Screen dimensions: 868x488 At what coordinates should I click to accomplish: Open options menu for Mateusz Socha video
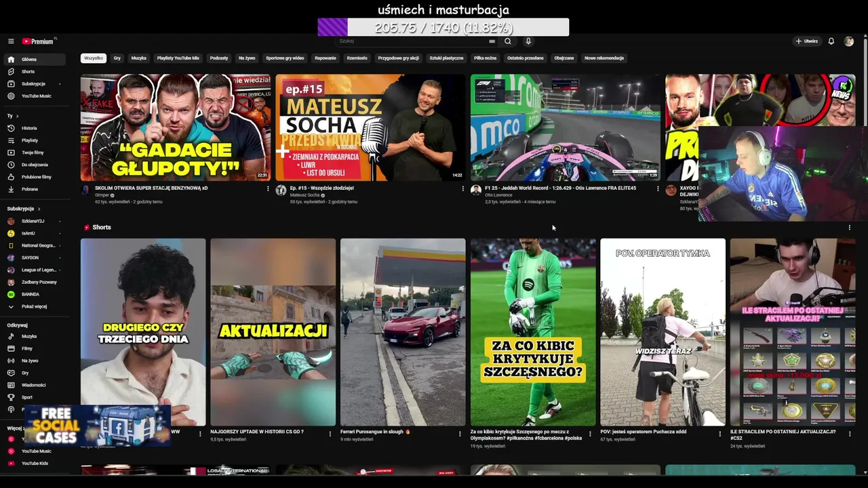tap(462, 189)
